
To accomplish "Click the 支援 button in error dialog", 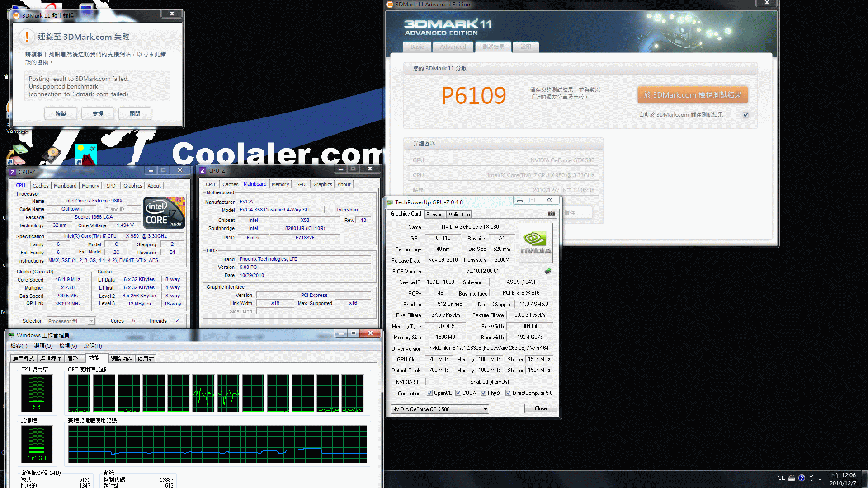I will coord(98,114).
